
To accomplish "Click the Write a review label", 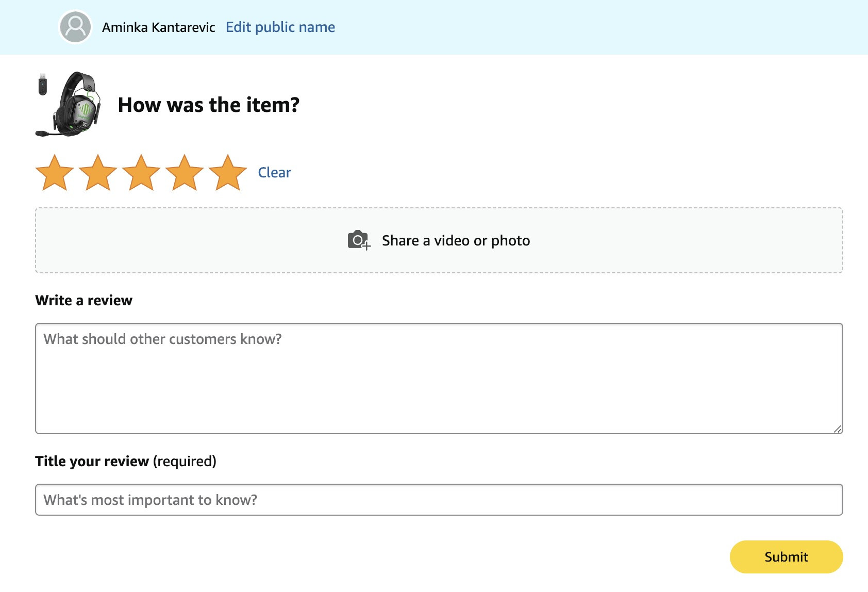I will click(x=84, y=300).
